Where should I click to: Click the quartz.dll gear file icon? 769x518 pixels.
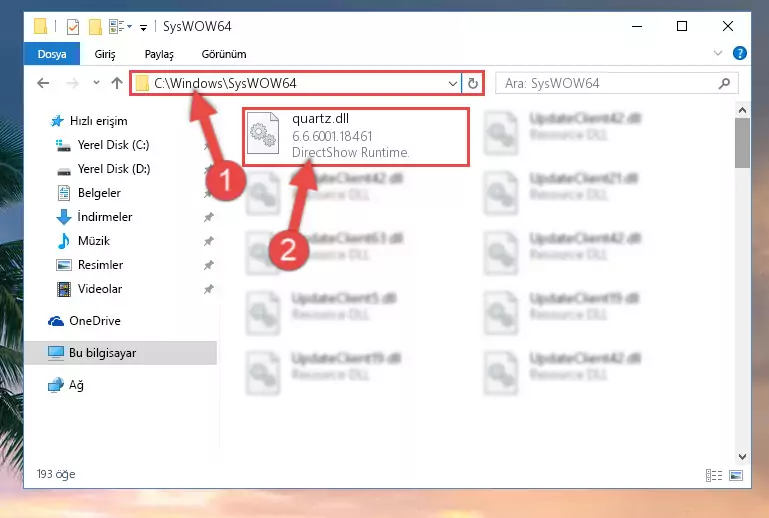click(263, 134)
